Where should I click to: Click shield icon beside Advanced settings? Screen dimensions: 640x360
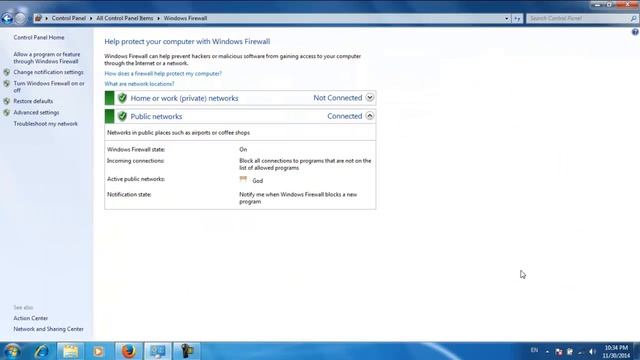coord(7,113)
